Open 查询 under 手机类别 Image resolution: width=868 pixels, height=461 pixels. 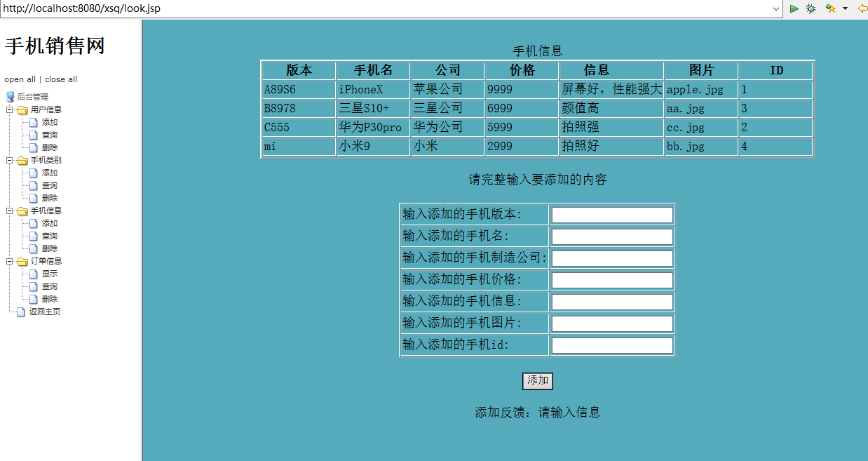[x=50, y=185]
